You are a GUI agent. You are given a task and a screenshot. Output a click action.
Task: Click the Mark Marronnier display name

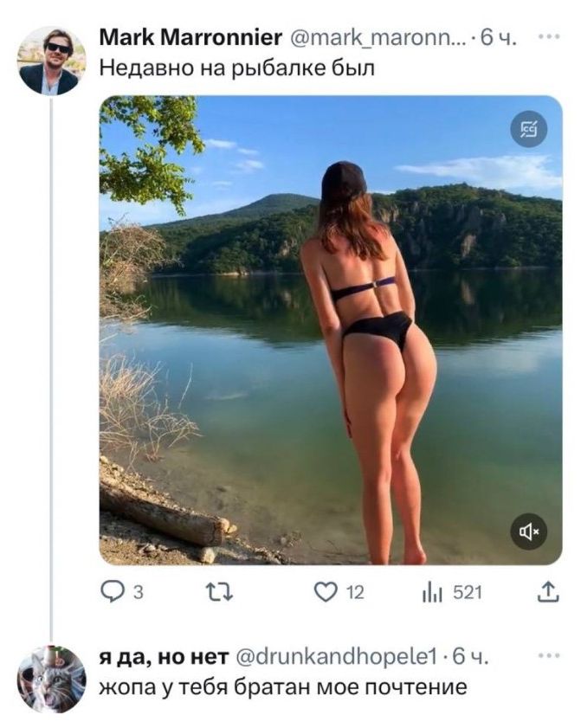coord(190,37)
